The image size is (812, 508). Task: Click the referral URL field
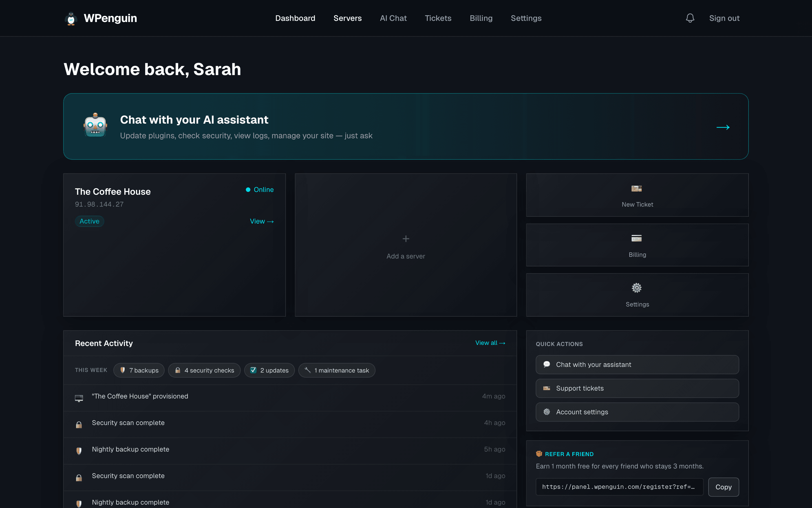619,487
